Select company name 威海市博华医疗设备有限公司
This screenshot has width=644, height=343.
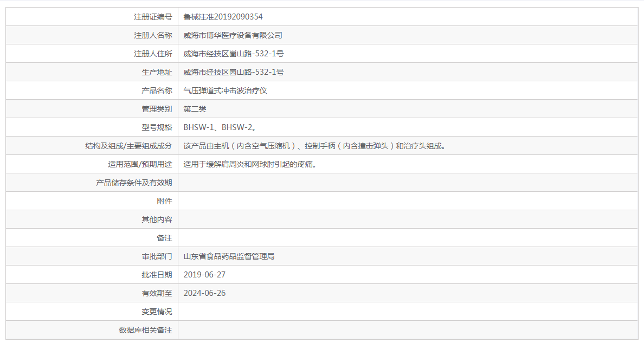pos(233,35)
